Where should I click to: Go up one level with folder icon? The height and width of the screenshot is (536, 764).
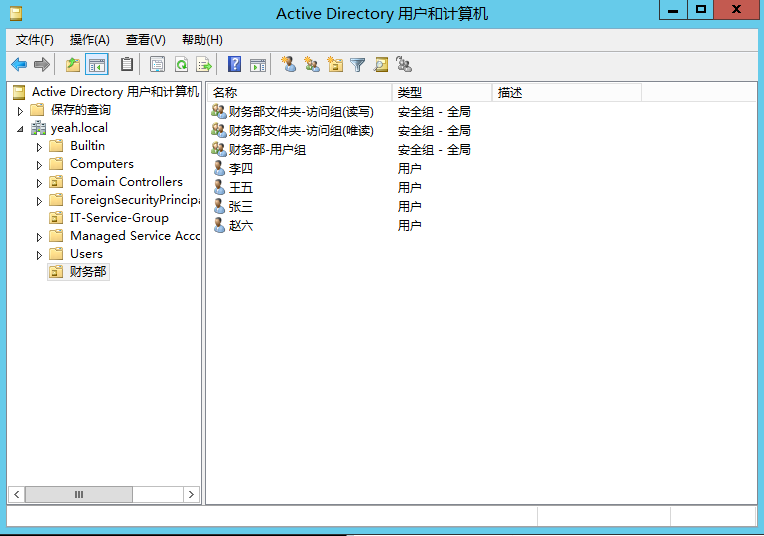pos(73,64)
